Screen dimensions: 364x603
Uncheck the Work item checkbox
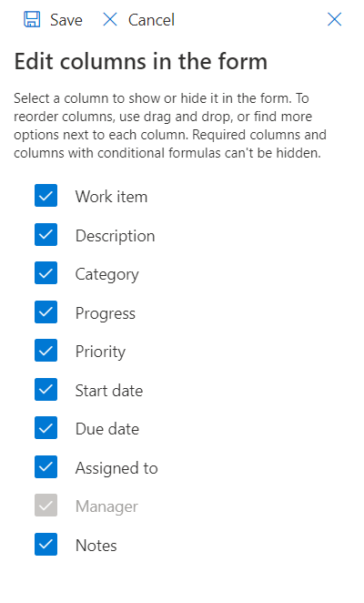click(x=45, y=196)
